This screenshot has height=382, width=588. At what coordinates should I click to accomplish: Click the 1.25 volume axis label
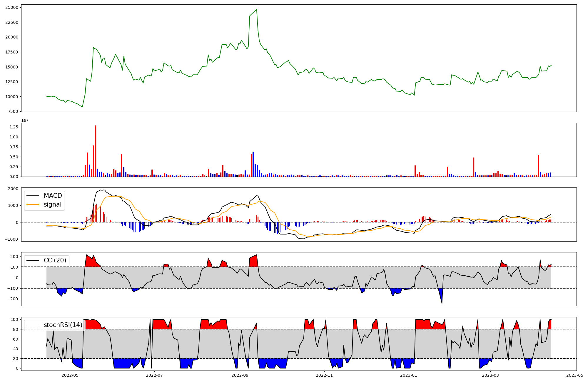point(14,127)
